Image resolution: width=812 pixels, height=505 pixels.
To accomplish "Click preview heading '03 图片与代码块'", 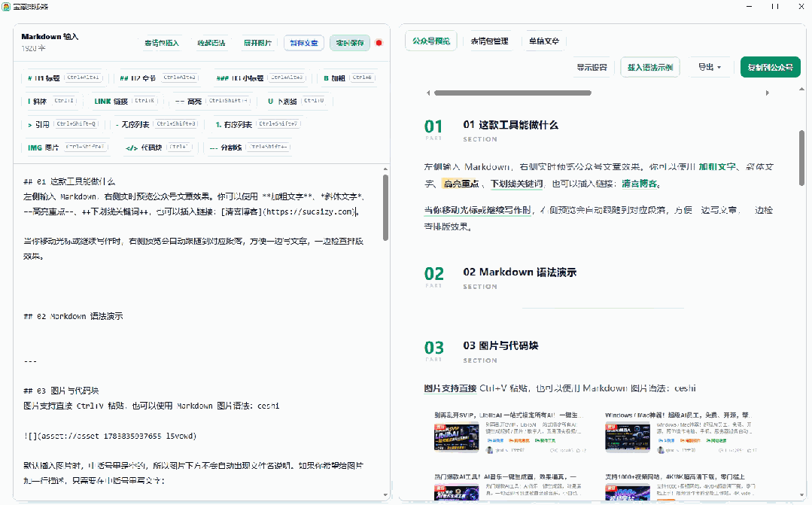I will (500, 345).
